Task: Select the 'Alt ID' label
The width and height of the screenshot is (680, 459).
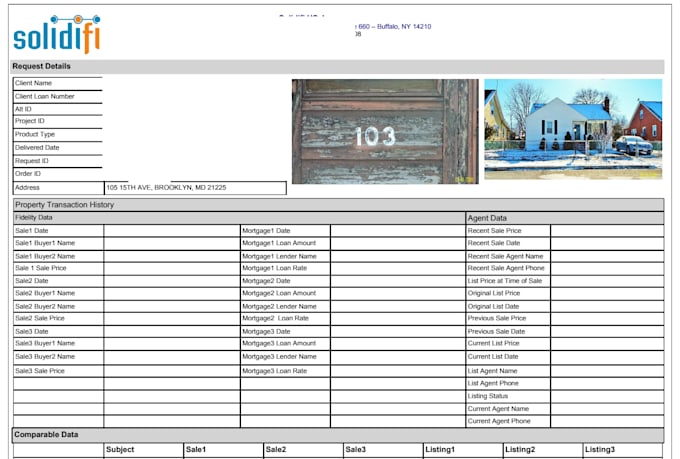Action: (x=23, y=109)
